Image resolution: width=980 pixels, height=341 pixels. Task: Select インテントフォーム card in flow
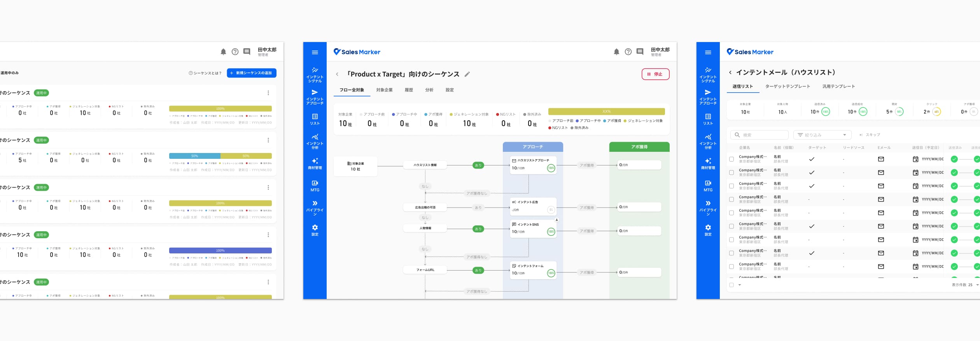533,270
